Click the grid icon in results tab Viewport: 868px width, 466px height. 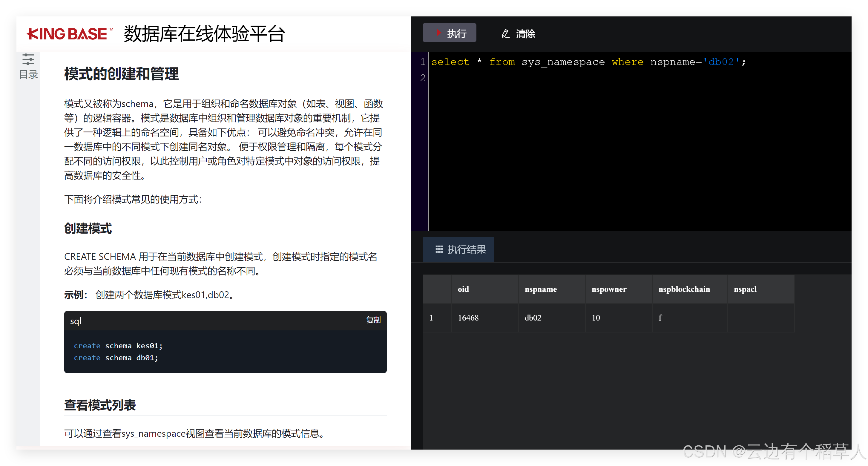pyautogui.click(x=439, y=249)
